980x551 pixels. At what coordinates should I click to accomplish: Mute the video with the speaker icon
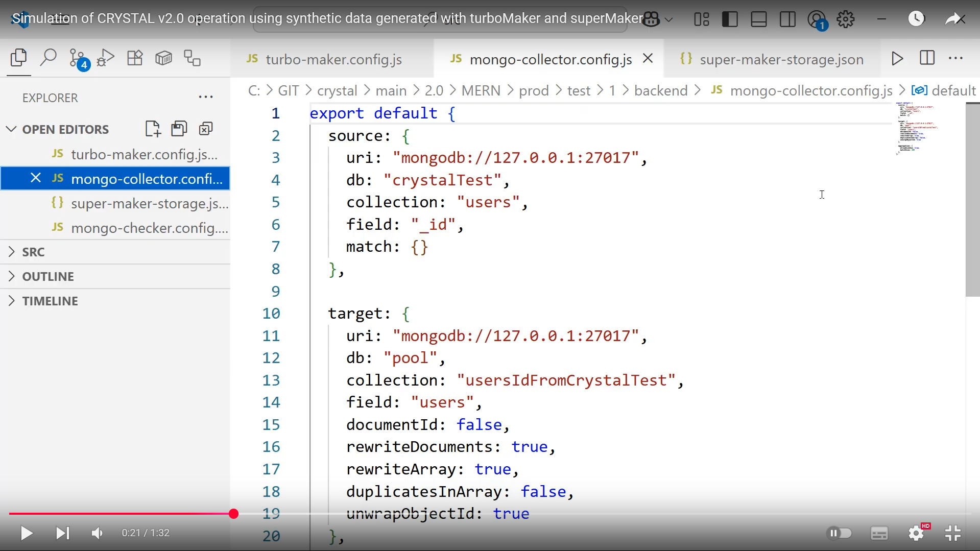coord(97,533)
